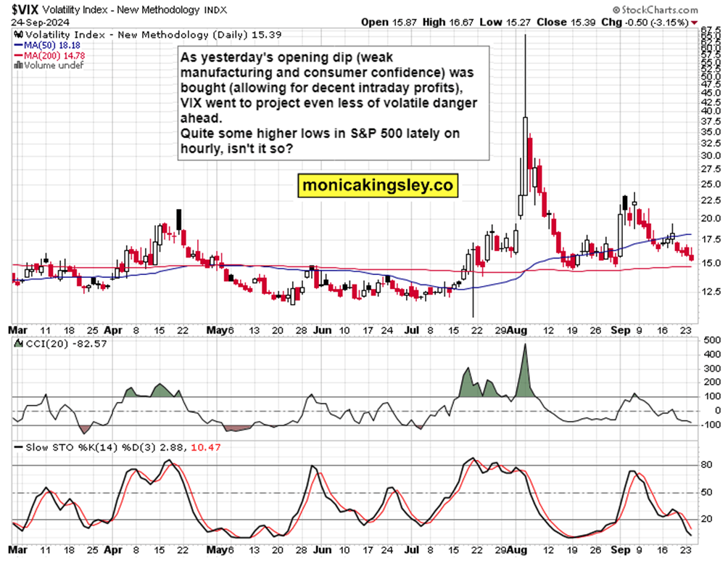Viewport: 728px width, 561px height.
Task: Click the 500 label on the CCI axis
Action: [x=712, y=340]
